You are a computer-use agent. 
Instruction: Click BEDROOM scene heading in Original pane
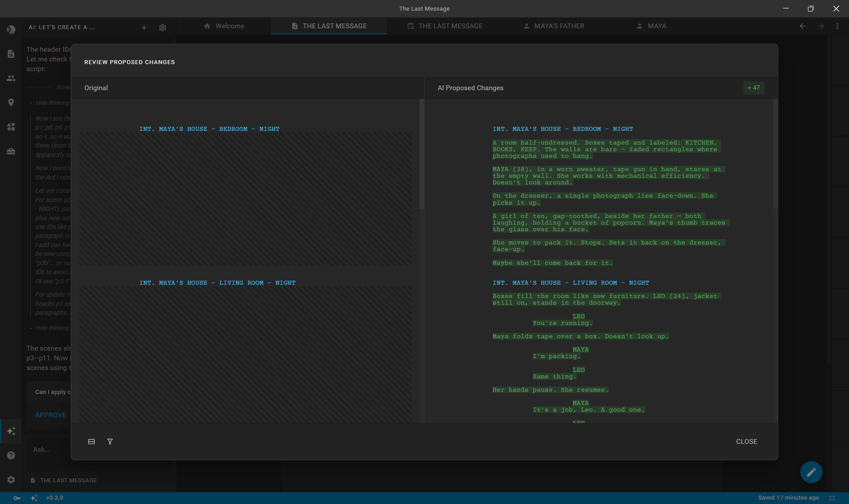(x=209, y=129)
